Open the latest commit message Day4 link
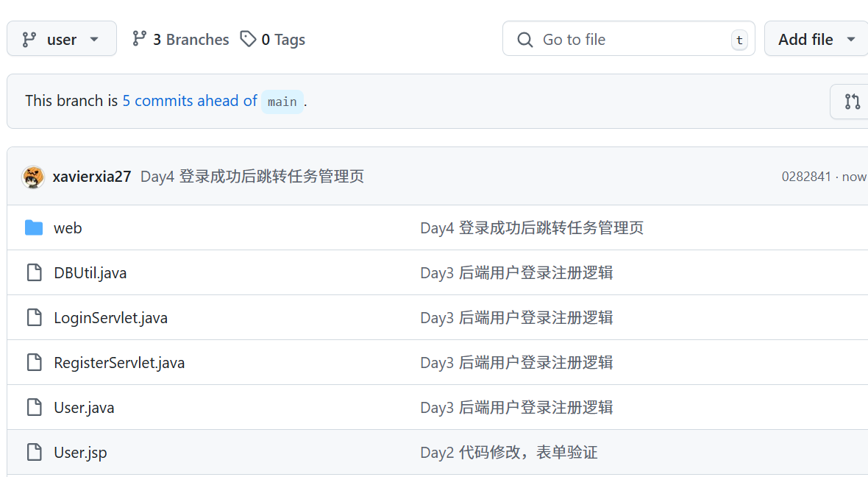 (x=252, y=177)
